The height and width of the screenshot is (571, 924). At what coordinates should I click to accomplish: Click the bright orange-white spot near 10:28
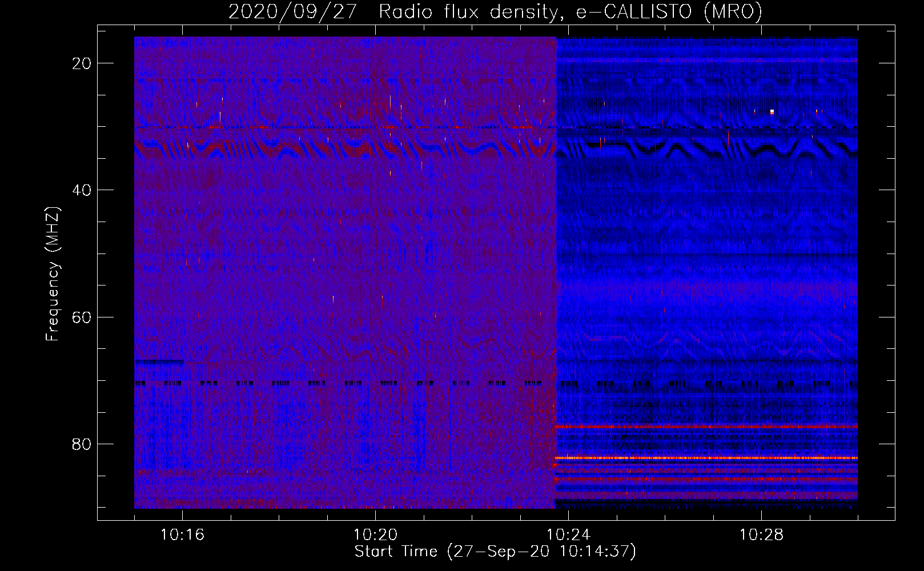point(772,112)
